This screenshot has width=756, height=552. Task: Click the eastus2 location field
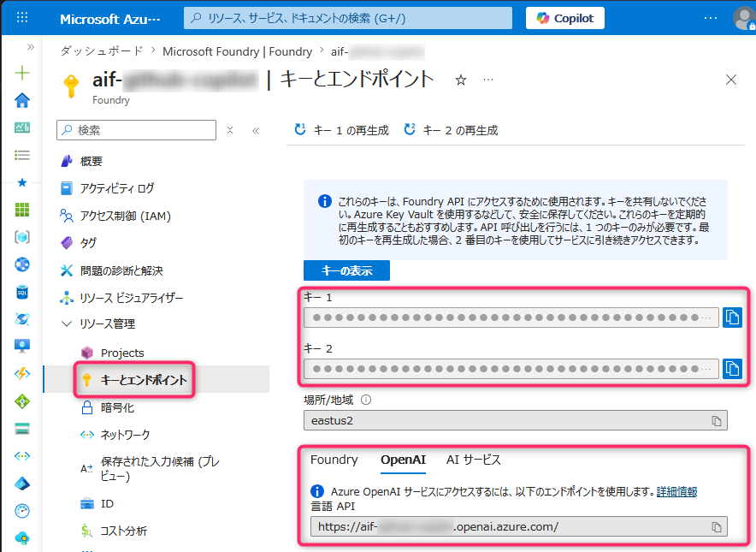pyautogui.click(x=516, y=421)
